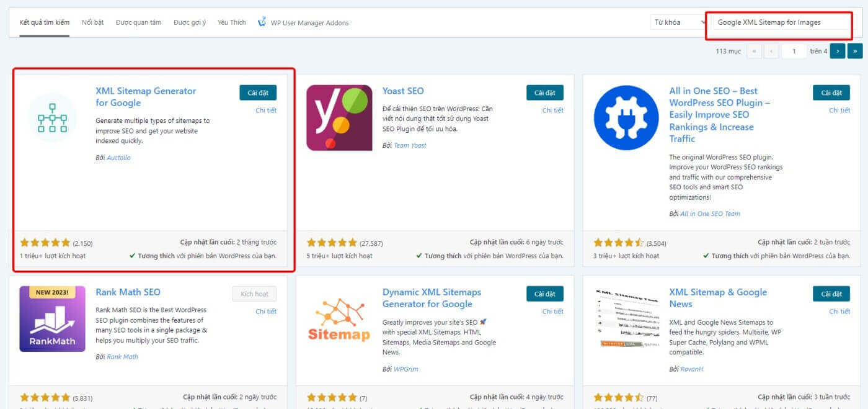Click 'Cập nhật lần cuối: 2 tuần trước'
Viewport: 868px width, 409px height.
804,242
